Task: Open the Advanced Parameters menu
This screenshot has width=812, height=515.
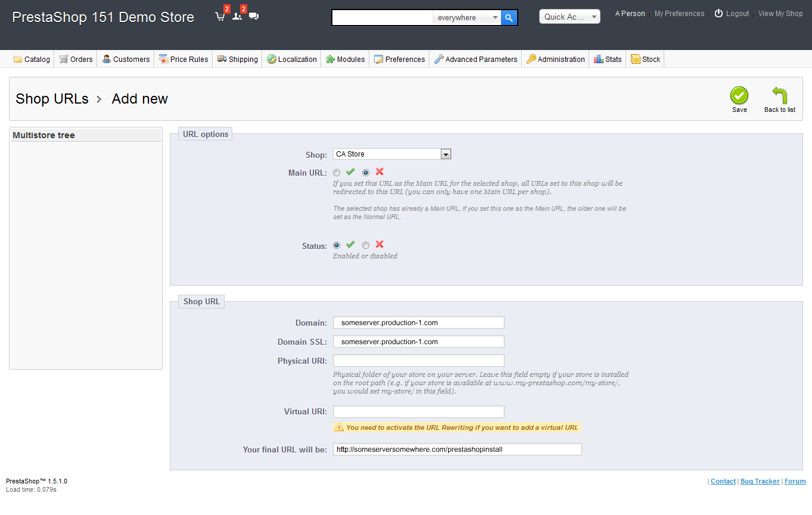Action: [475, 59]
